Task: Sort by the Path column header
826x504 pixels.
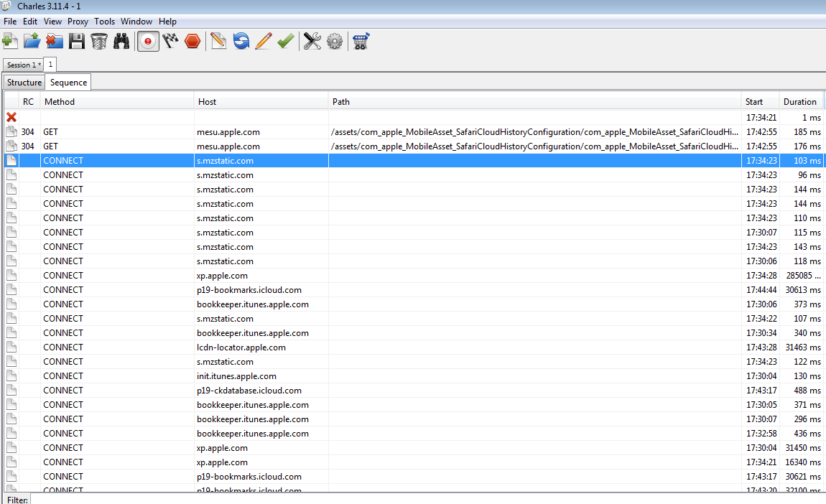Action: 534,102
